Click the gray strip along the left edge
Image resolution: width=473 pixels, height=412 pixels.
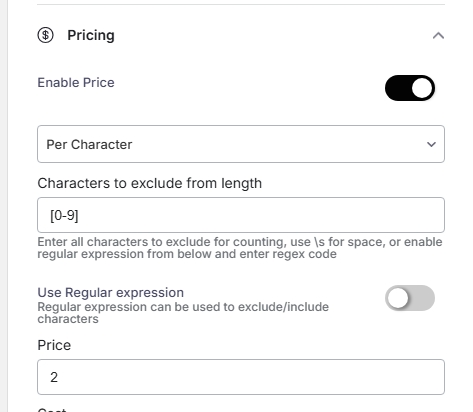tap(4, 206)
